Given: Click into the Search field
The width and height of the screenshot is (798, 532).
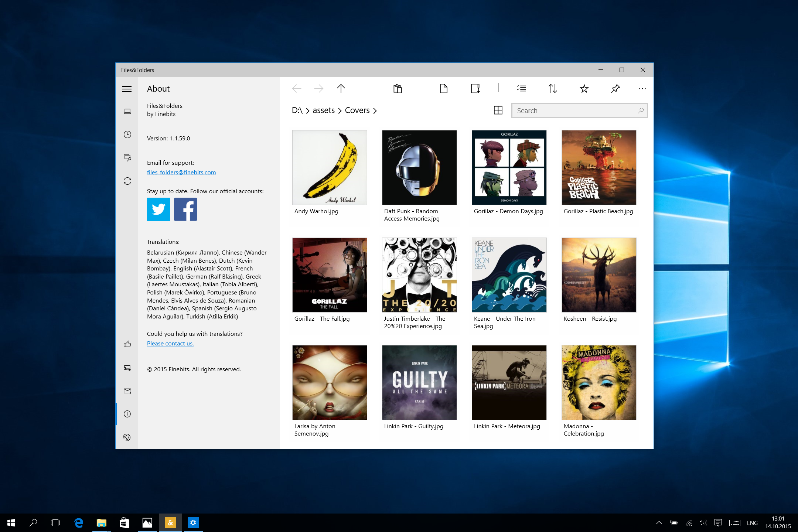Looking at the screenshot, I should (x=579, y=110).
